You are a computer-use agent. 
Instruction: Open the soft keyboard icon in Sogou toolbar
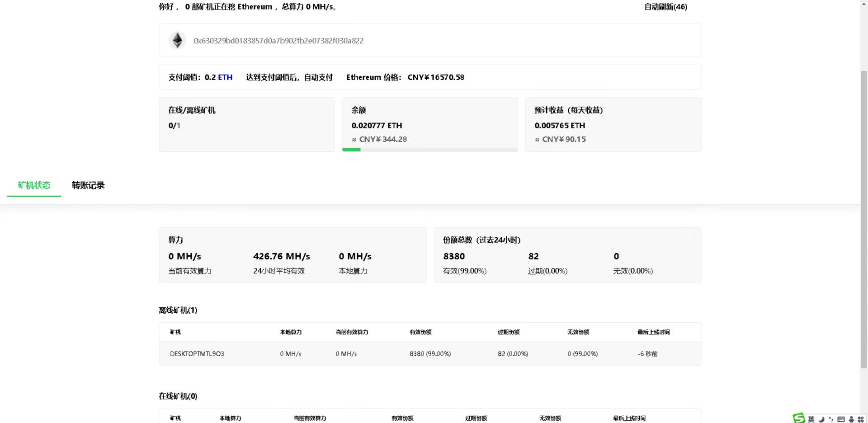(841, 419)
